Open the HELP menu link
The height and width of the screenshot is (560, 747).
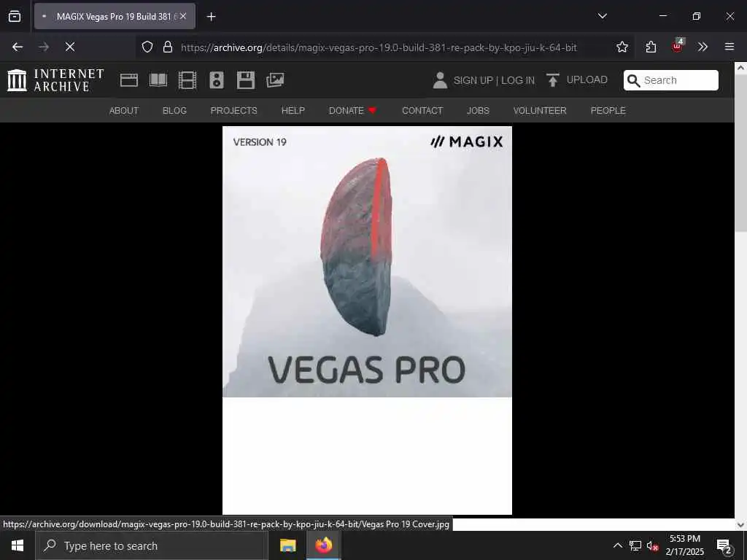coord(293,111)
